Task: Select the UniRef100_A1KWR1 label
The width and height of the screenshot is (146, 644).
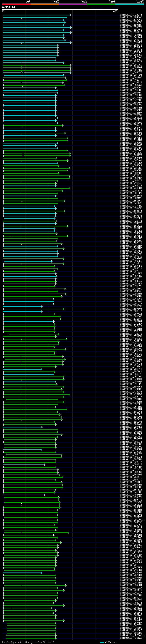Action: point(131,35)
